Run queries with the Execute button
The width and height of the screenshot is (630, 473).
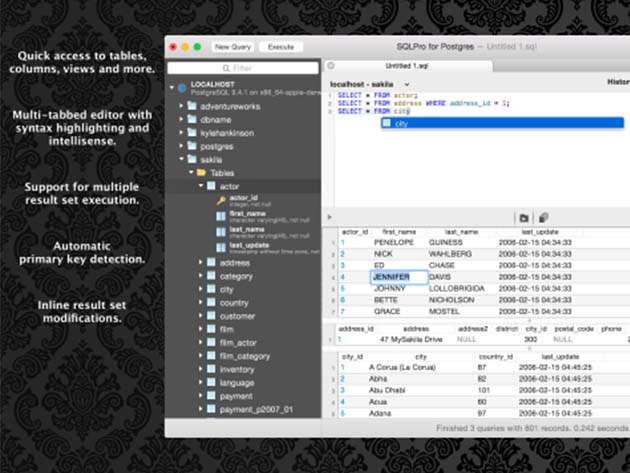[280, 47]
